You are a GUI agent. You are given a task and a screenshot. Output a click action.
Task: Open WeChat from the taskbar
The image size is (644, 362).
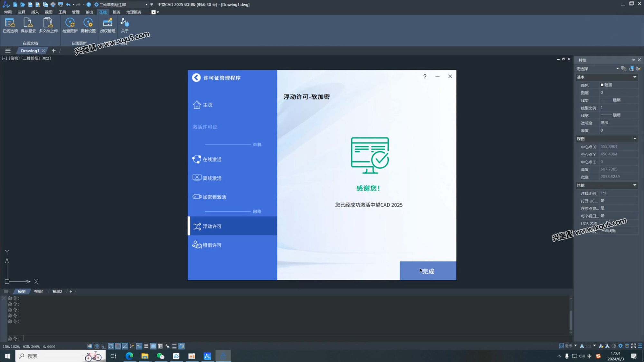[160, 356]
